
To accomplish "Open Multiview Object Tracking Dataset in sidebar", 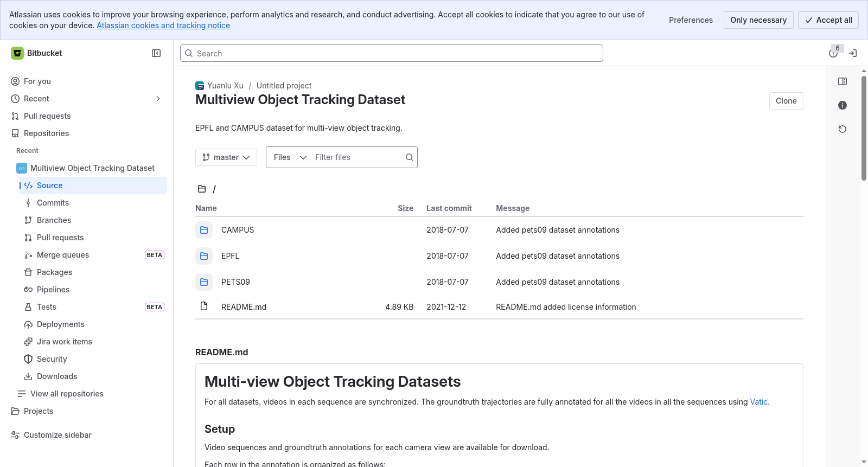I will tap(91, 168).
